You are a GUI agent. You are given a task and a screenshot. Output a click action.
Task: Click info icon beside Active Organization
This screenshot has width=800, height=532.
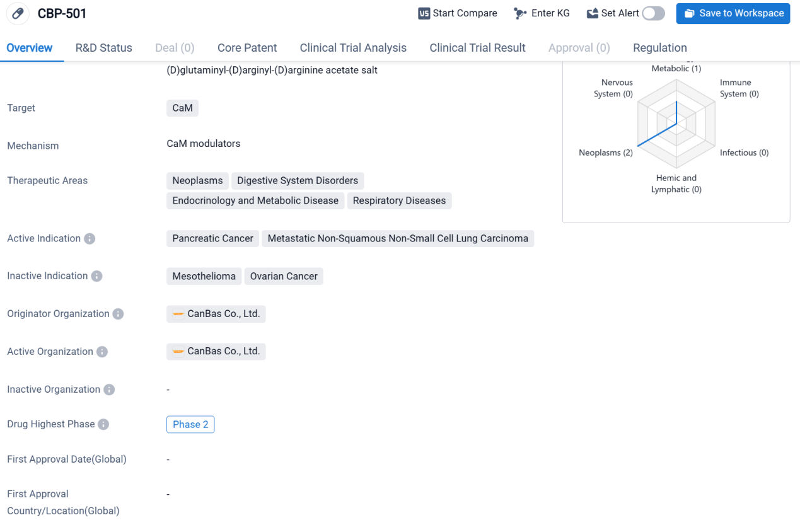point(102,352)
